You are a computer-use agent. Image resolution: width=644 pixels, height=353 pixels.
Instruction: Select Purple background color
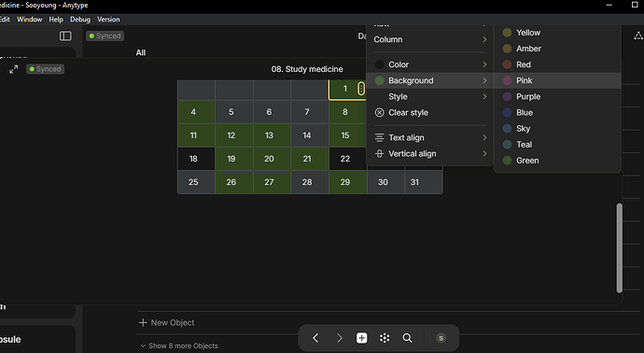[x=557, y=96]
